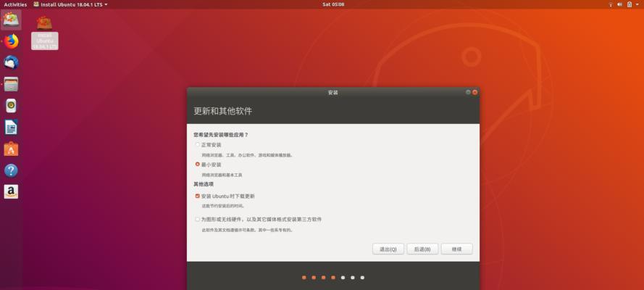Open LibreOffice Writer from the dock

tap(11, 127)
